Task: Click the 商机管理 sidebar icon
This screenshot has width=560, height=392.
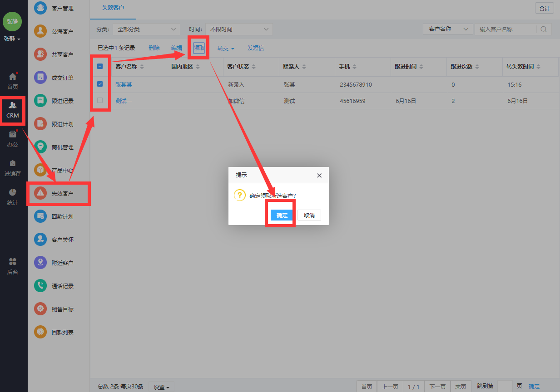Action: tap(40, 147)
